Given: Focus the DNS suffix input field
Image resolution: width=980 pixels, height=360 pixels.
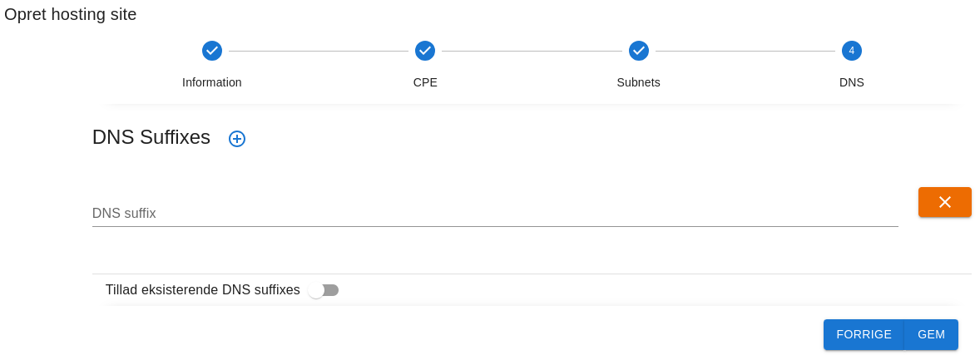Looking at the screenshot, I should 495,214.
